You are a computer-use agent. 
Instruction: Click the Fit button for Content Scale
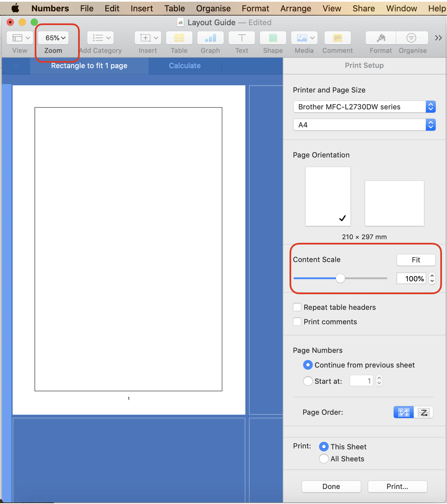416,260
